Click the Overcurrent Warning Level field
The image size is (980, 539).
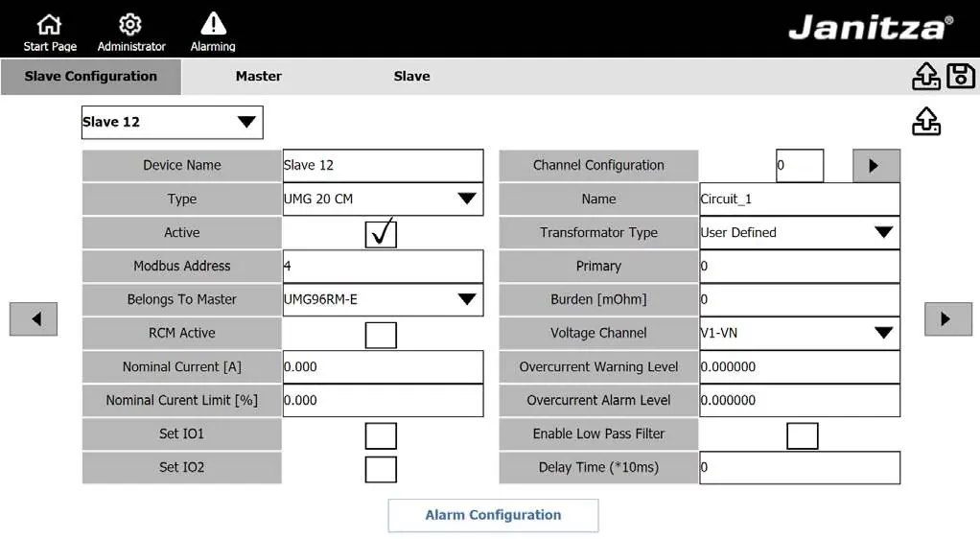point(800,366)
